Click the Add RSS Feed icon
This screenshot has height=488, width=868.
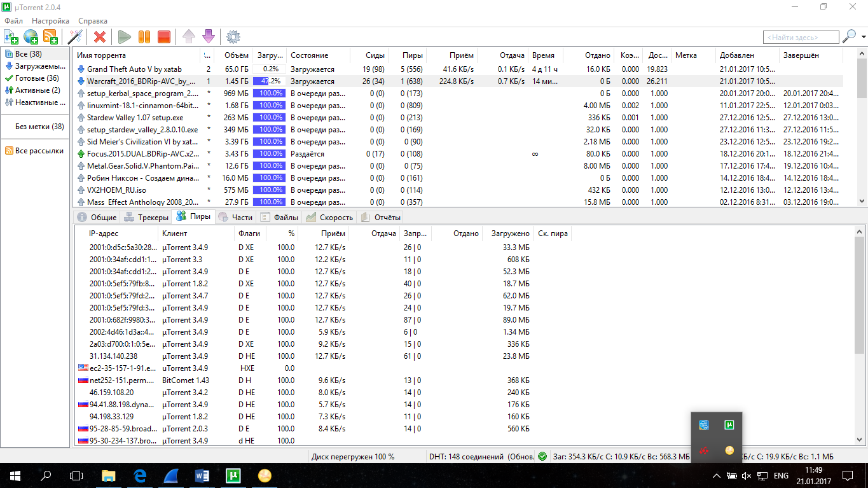click(50, 37)
